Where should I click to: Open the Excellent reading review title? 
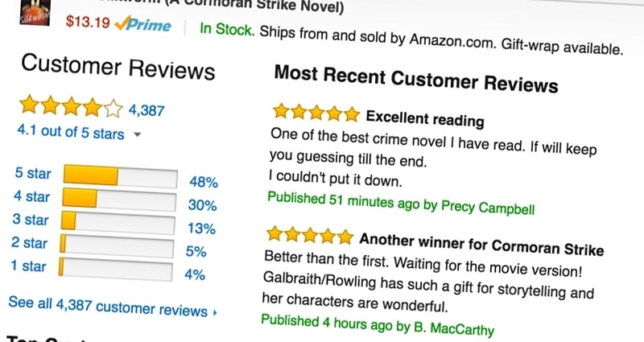(x=425, y=118)
